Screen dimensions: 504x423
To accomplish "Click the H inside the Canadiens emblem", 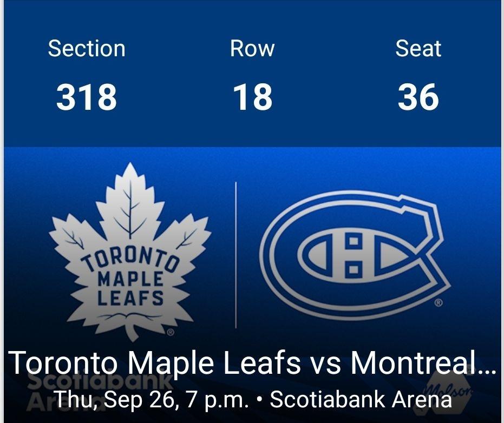I will (354, 253).
